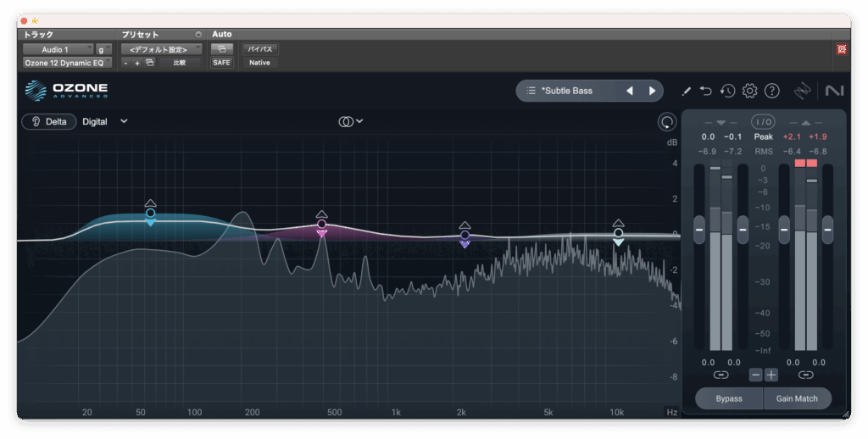Click the input gain link icon

721,375
